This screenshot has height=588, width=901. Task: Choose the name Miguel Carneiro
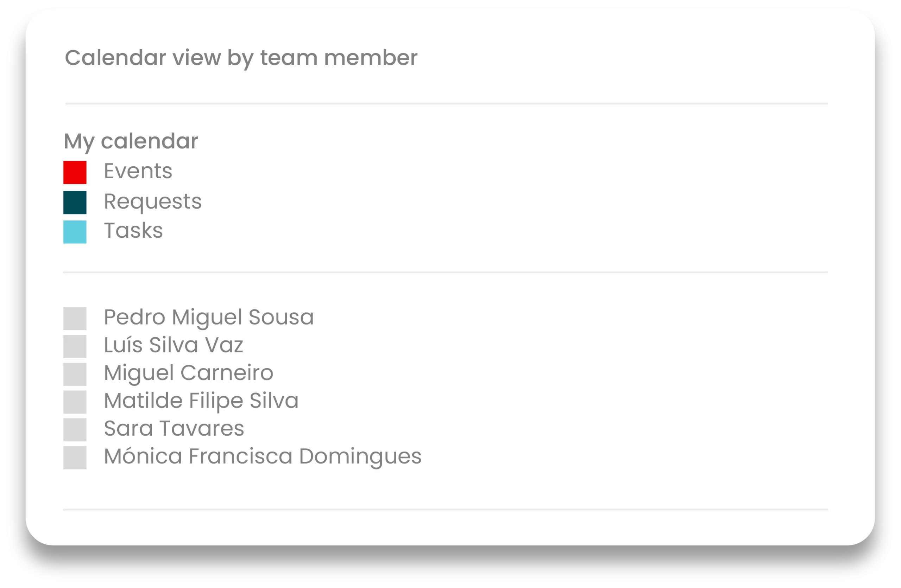(189, 373)
